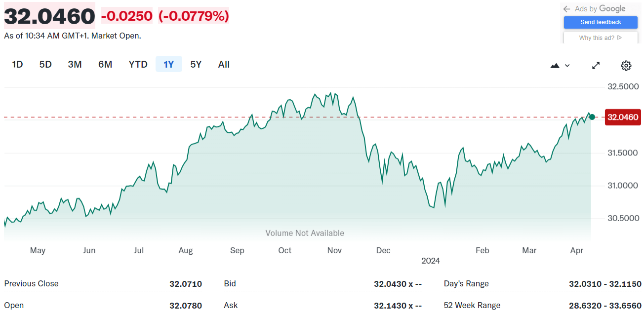
Task: Switch chart range to 1D
Action: [17, 64]
